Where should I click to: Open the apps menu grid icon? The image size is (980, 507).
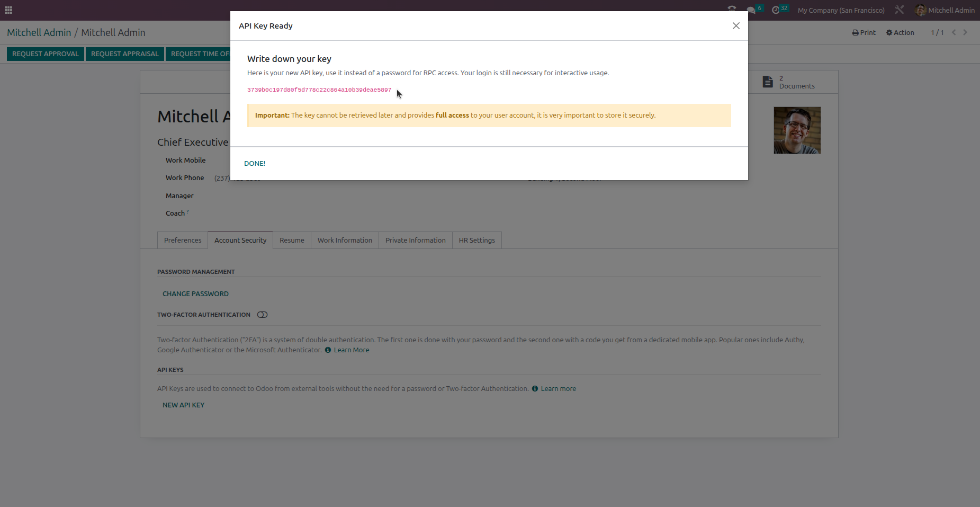point(8,10)
